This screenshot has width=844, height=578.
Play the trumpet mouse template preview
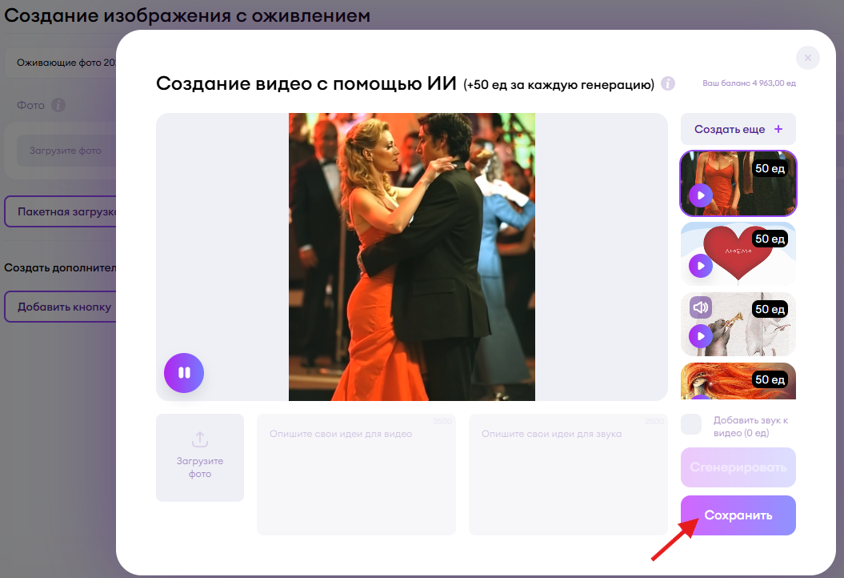pyautogui.click(x=701, y=335)
